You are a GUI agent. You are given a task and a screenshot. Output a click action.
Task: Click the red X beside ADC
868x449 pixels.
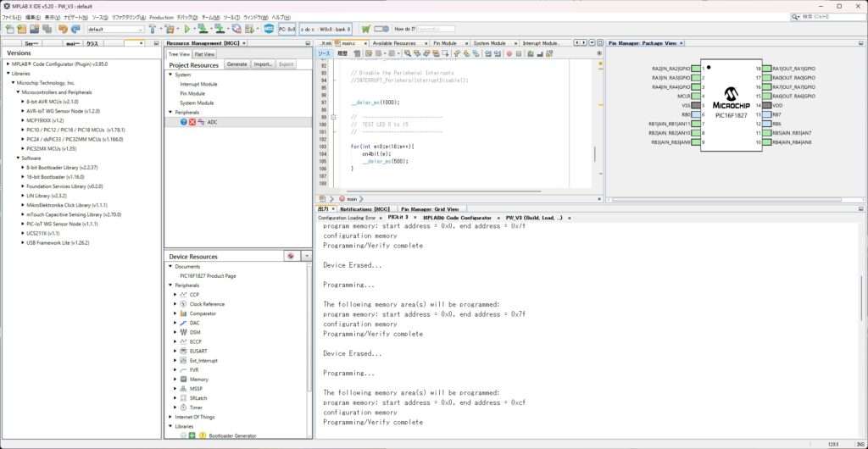coord(192,122)
